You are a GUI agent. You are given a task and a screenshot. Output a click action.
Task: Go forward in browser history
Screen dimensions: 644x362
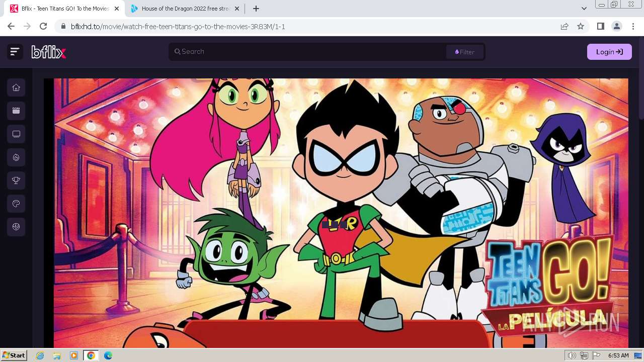tap(27, 27)
